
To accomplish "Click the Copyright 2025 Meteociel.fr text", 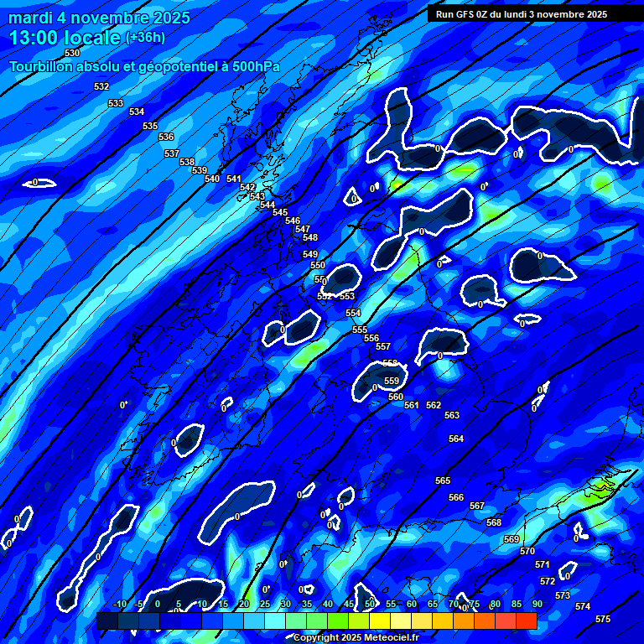I will point(356,637).
